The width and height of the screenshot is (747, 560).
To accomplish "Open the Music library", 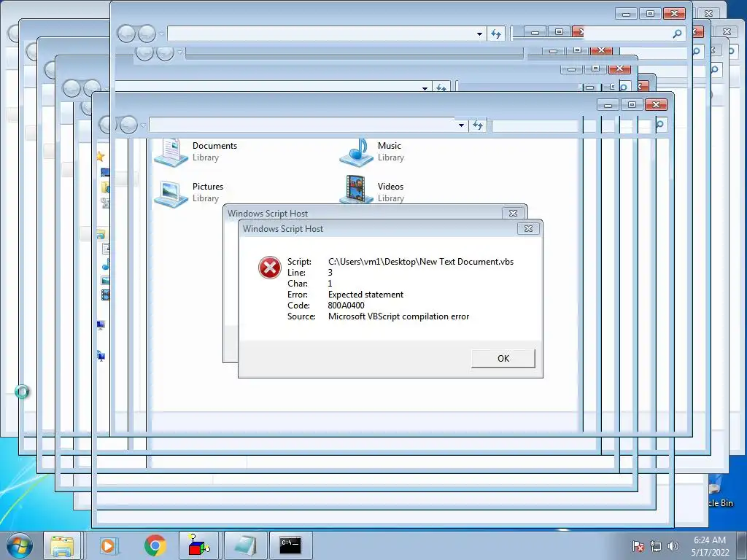I will point(372,152).
